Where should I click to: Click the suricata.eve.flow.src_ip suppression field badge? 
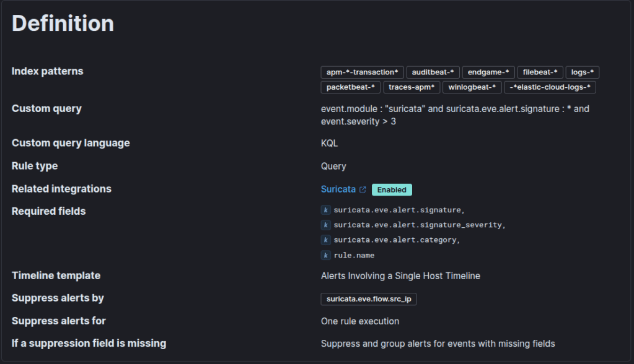[x=369, y=299]
